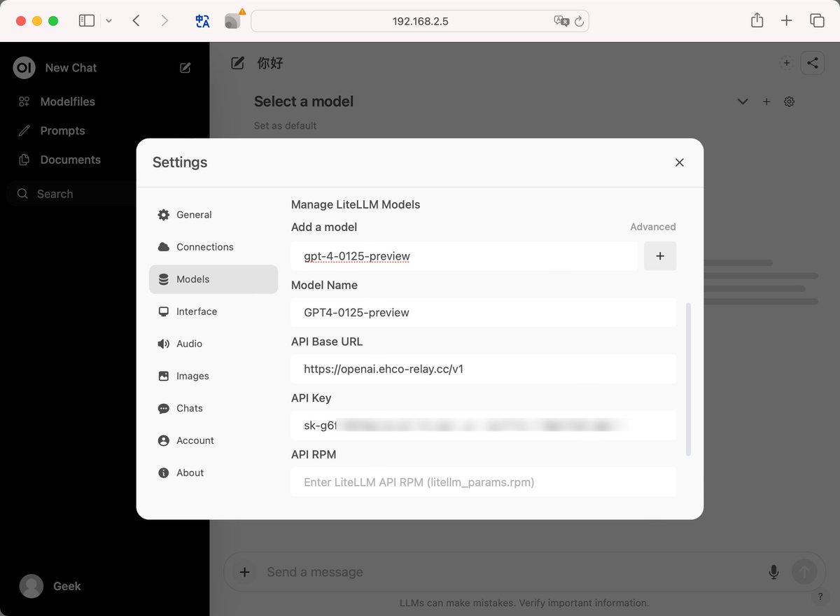Click the API Key input field
Viewport: 840px width, 616px height.
coord(484,425)
